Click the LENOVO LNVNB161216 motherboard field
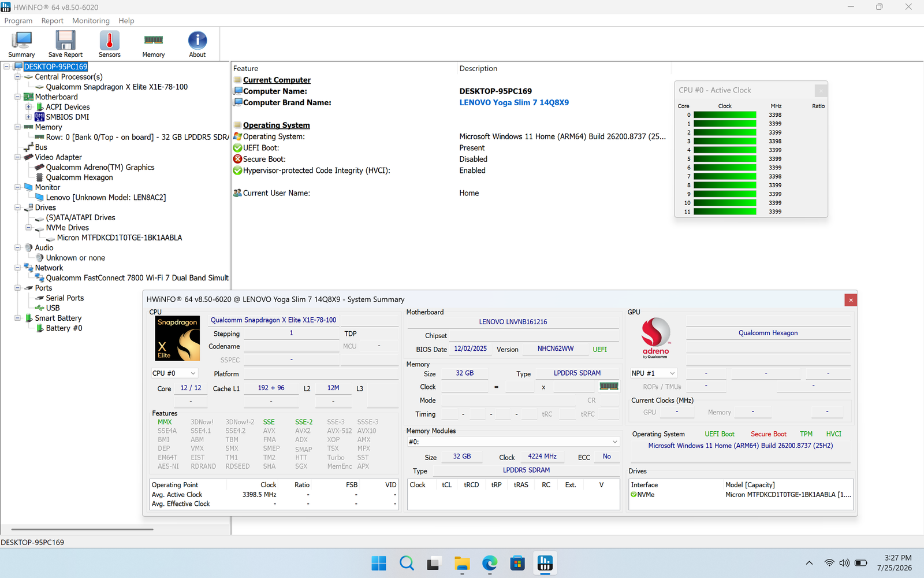The width and height of the screenshot is (924, 578). (x=513, y=322)
